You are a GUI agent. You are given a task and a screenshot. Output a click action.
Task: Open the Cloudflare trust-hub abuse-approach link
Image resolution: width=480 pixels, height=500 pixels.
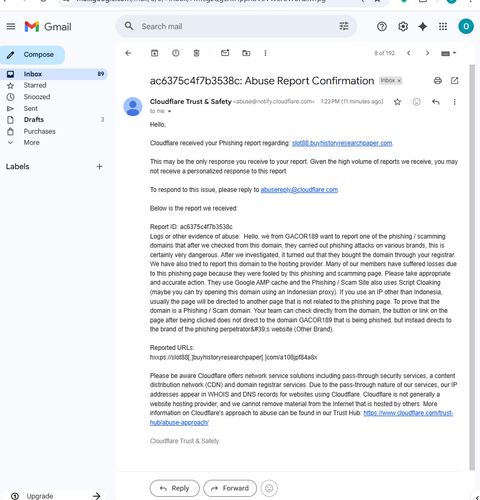pyautogui.click(x=408, y=413)
